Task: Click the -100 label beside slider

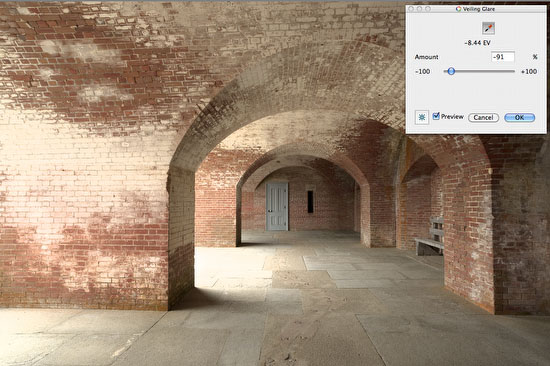Action: point(423,71)
